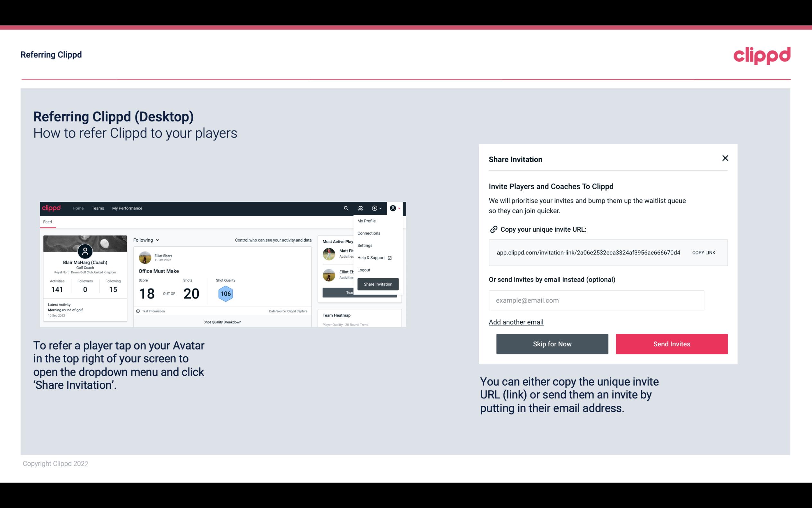Click the Share Invitation menu item
812x508 pixels.
click(x=378, y=284)
